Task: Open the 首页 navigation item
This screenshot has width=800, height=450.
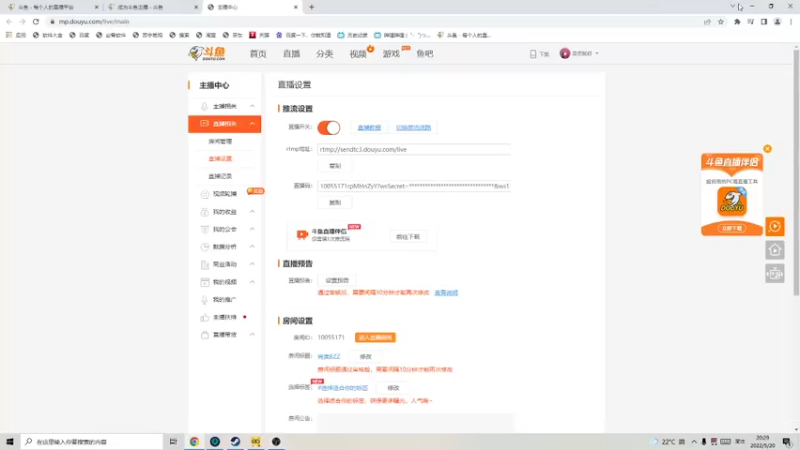Action: pyautogui.click(x=258, y=54)
